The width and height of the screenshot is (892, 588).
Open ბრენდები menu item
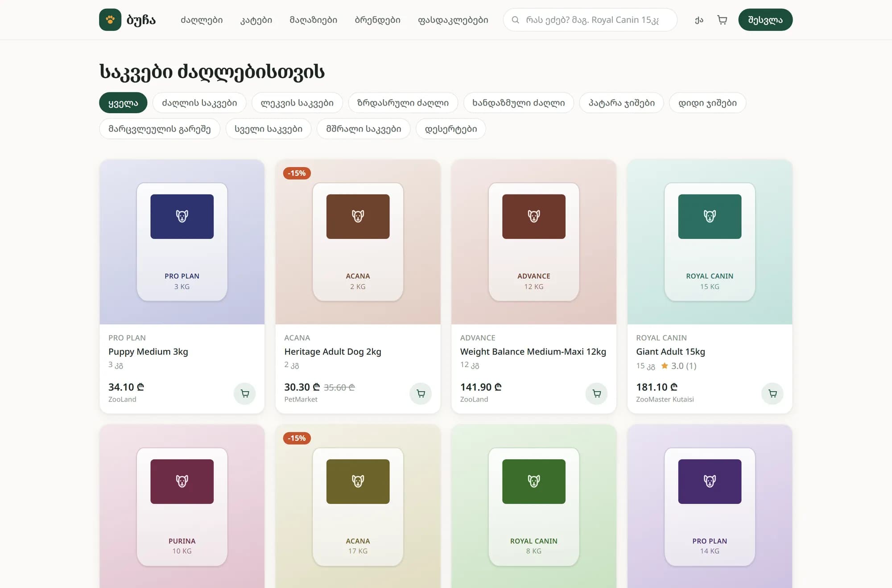pos(378,20)
